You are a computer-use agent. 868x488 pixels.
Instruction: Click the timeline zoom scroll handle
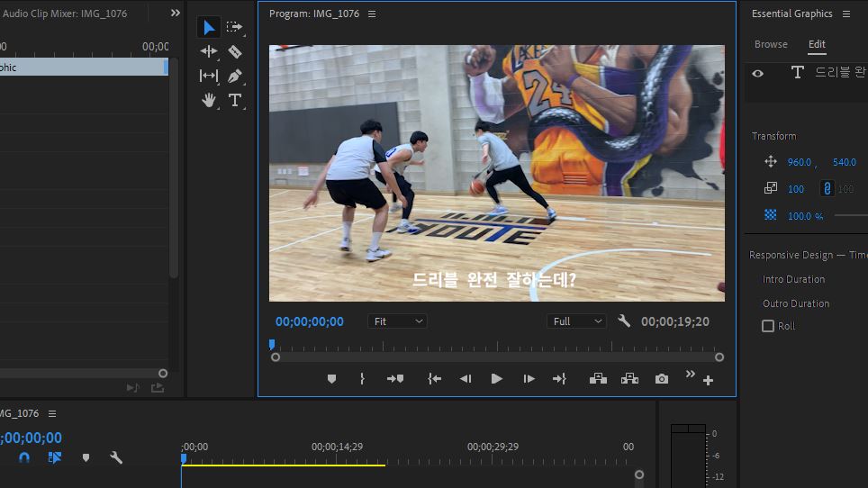[639, 474]
